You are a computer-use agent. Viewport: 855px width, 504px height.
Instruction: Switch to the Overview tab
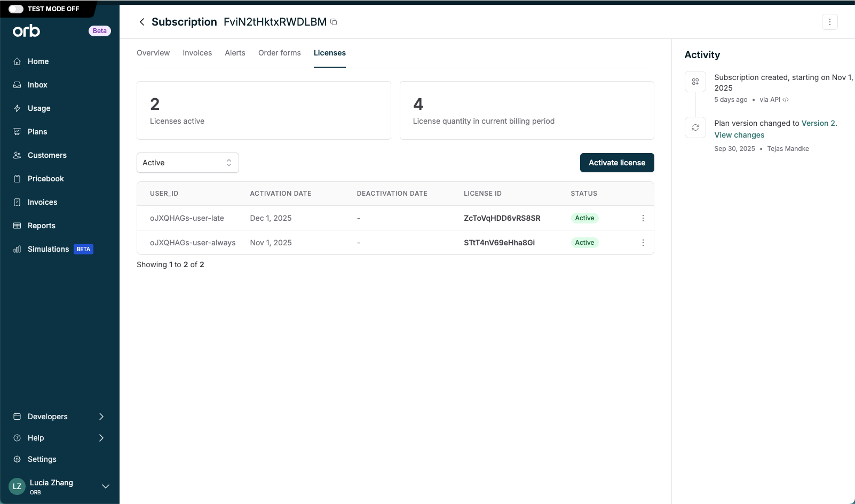tap(153, 53)
